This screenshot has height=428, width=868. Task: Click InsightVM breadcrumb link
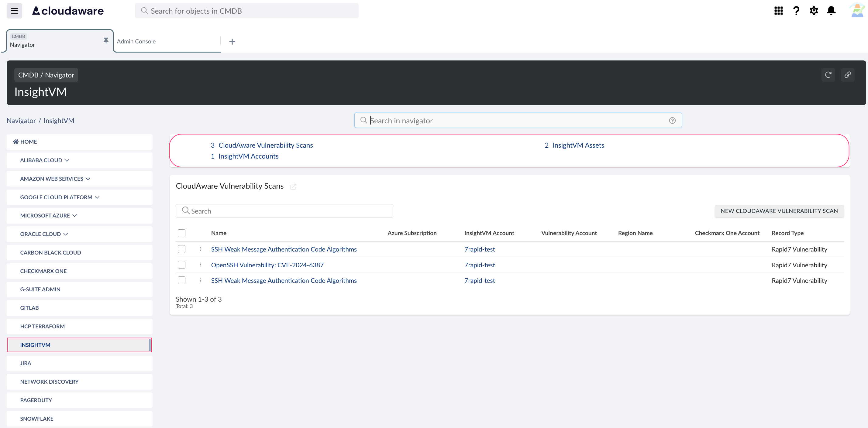click(59, 121)
